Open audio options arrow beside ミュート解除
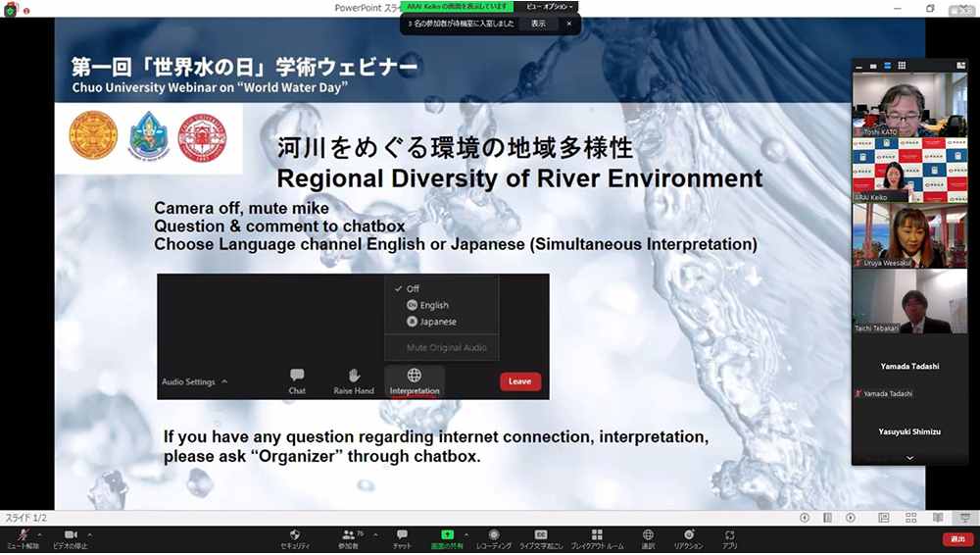The image size is (980, 555). 40,535
